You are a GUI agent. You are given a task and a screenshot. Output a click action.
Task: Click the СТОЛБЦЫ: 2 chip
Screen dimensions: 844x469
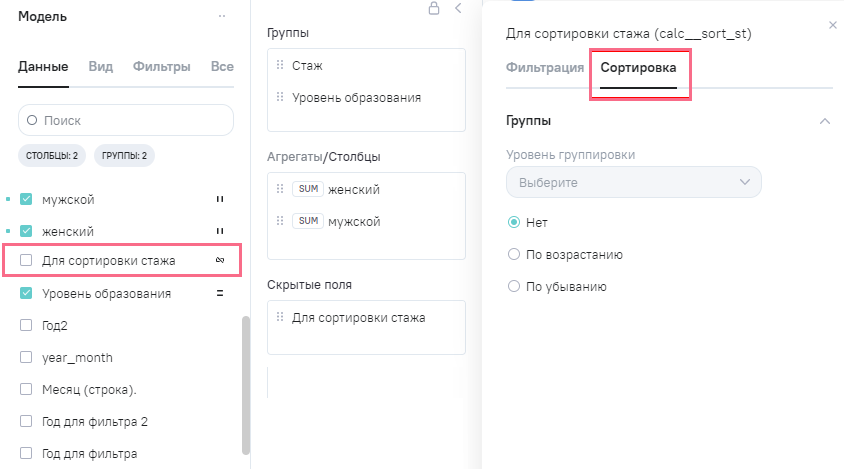tap(52, 156)
